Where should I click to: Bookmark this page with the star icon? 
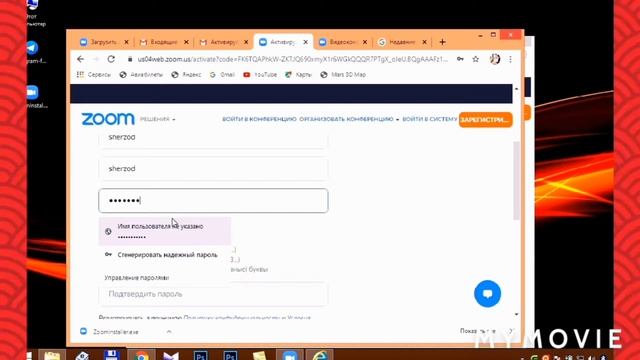point(476,59)
